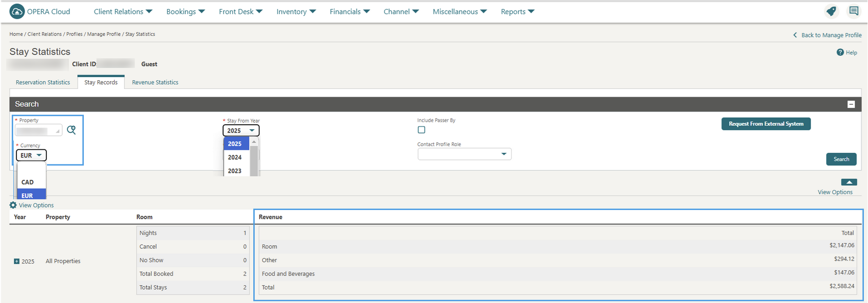Open the rocket quick launch icon

[x=831, y=11]
